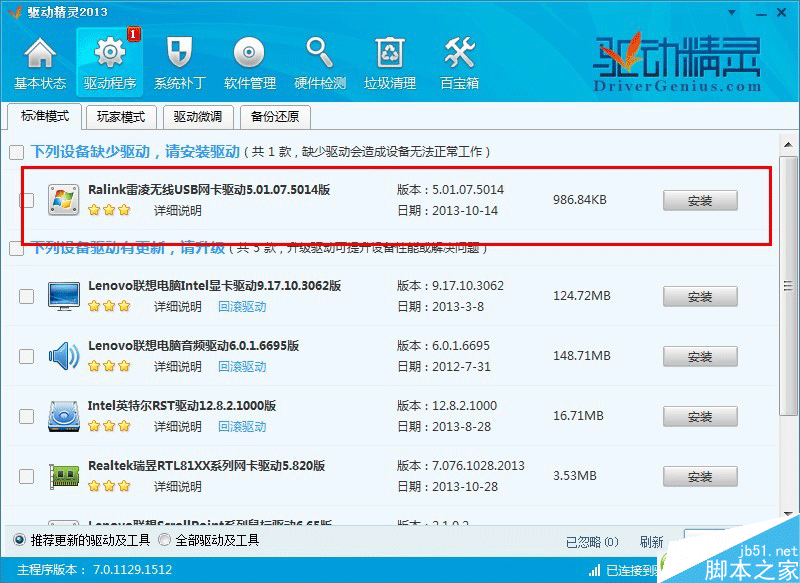Click the 版本：7.076.1028.2013 text
Screen dimensions: 800x583
pyautogui.click(x=461, y=466)
